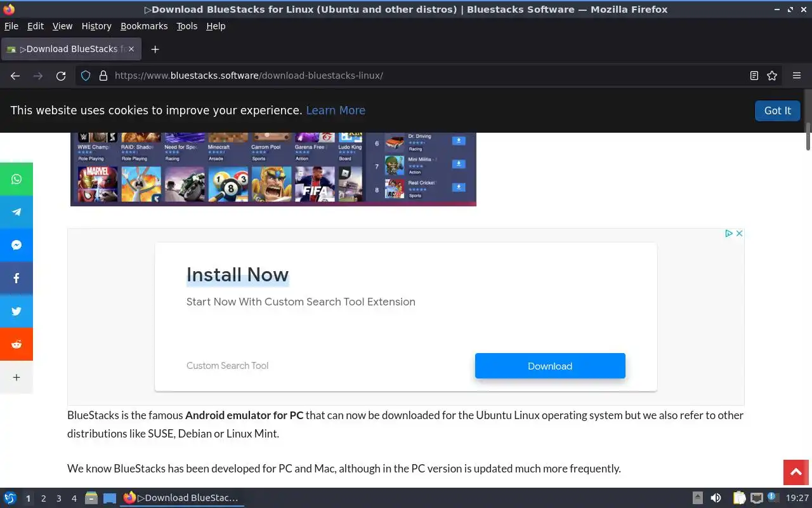Open tracking protection shield icon

(x=86, y=76)
